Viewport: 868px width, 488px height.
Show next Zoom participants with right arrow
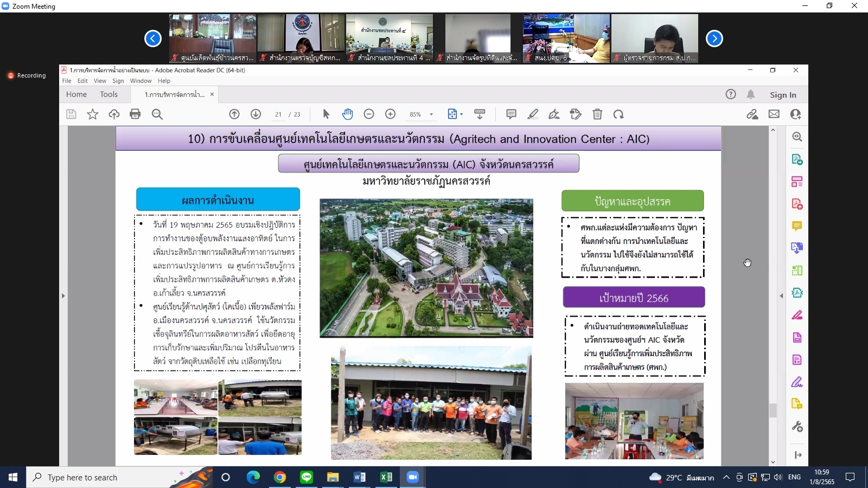coord(714,38)
